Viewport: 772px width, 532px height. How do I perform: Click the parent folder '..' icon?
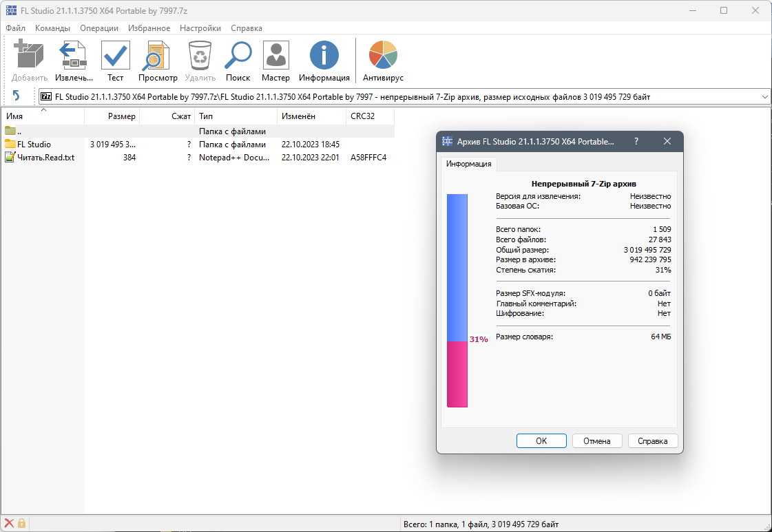10,131
